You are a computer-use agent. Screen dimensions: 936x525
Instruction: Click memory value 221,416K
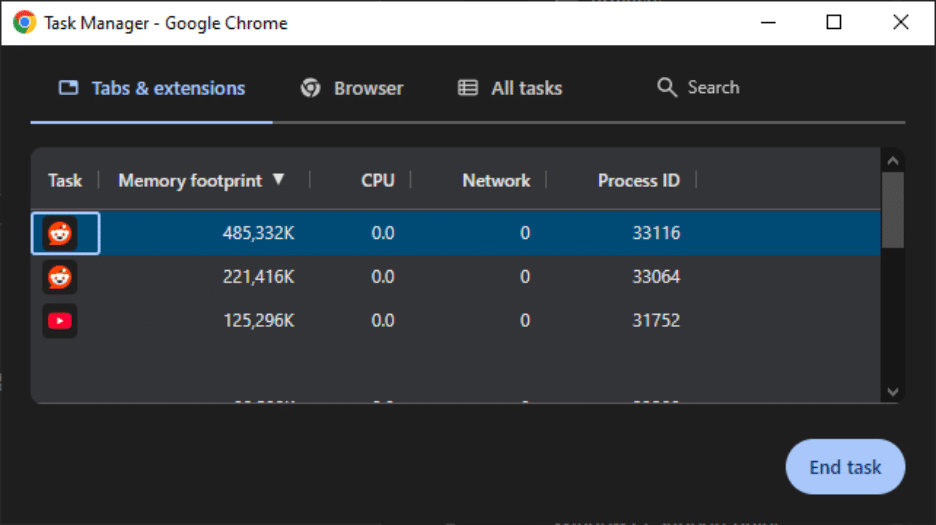tap(258, 277)
